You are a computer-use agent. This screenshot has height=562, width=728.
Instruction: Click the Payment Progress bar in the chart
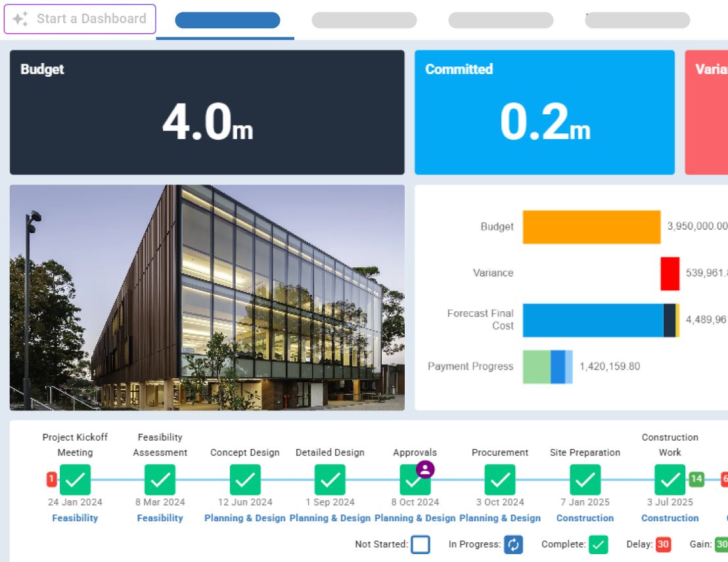tap(547, 366)
